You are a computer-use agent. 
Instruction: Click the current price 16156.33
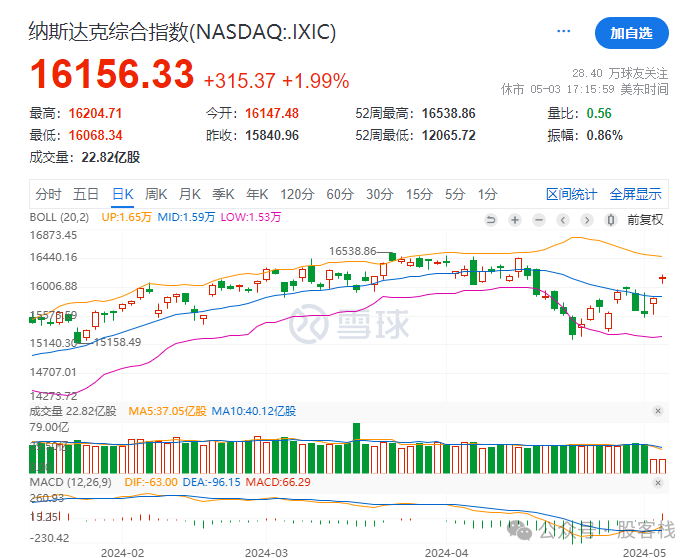(112, 74)
